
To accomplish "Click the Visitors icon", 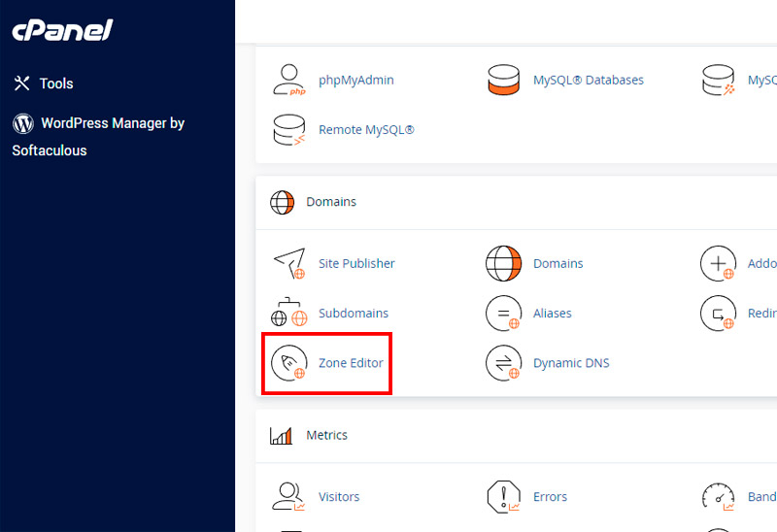I will pos(288,496).
